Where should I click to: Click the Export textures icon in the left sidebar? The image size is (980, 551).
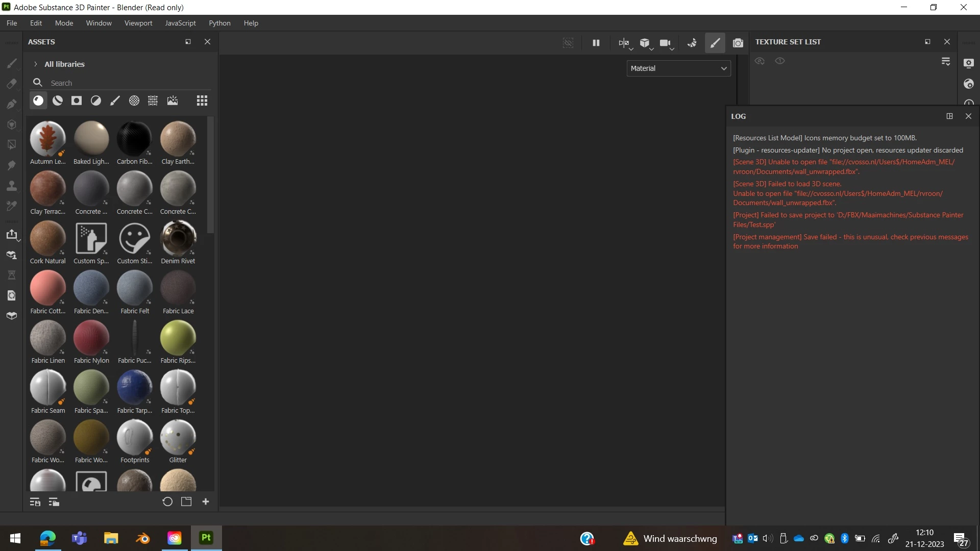(x=11, y=234)
